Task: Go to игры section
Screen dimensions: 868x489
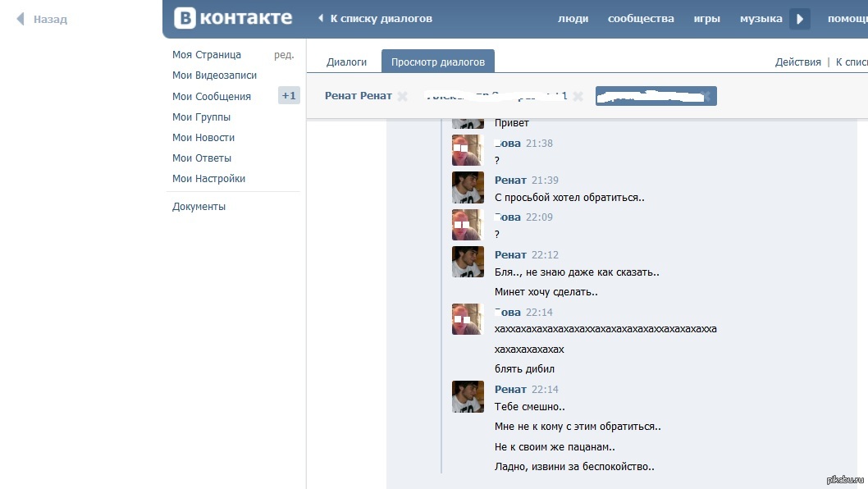Action: point(706,19)
